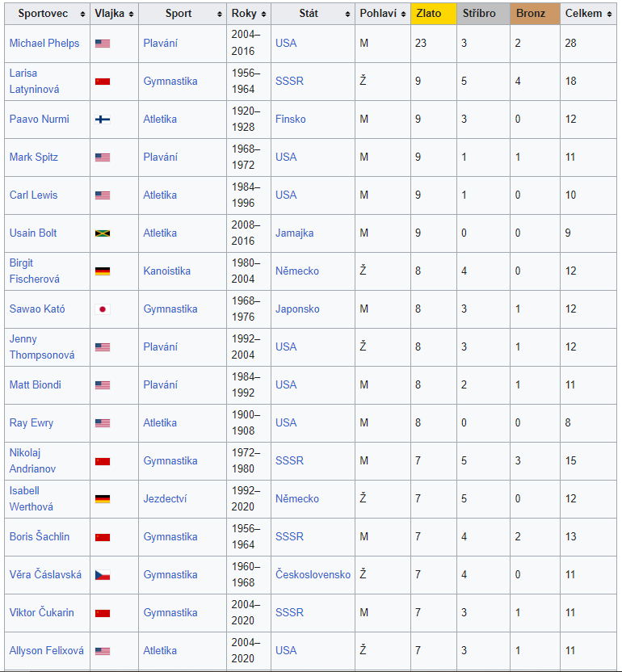Sort by Pohlaví column arrows
Viewport: 622px width, 672px height.
point(403,15)
